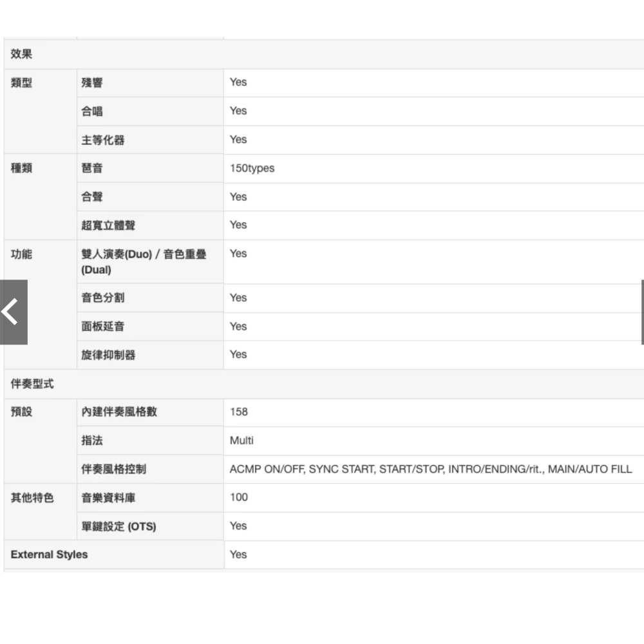This screenshot has height=644, width=644.
Task: Click the 158 styles count value
Action: pos(238,412)
